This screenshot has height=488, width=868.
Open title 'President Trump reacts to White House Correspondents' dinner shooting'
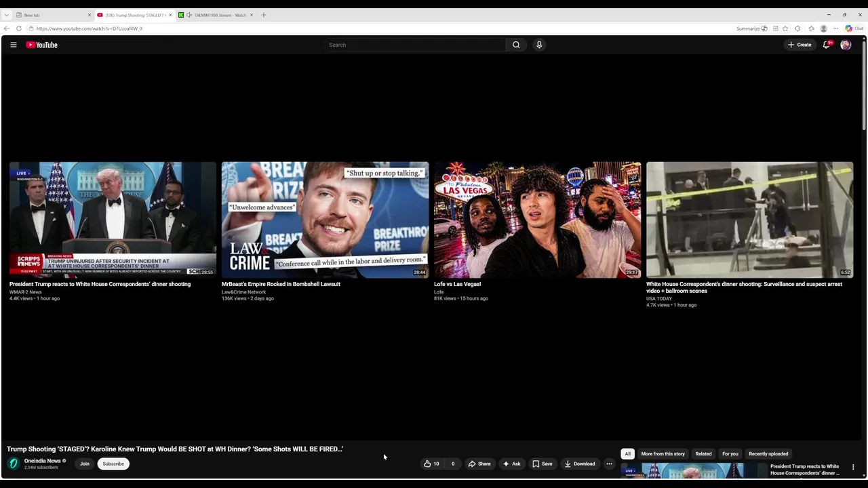(x=100, y=284)
